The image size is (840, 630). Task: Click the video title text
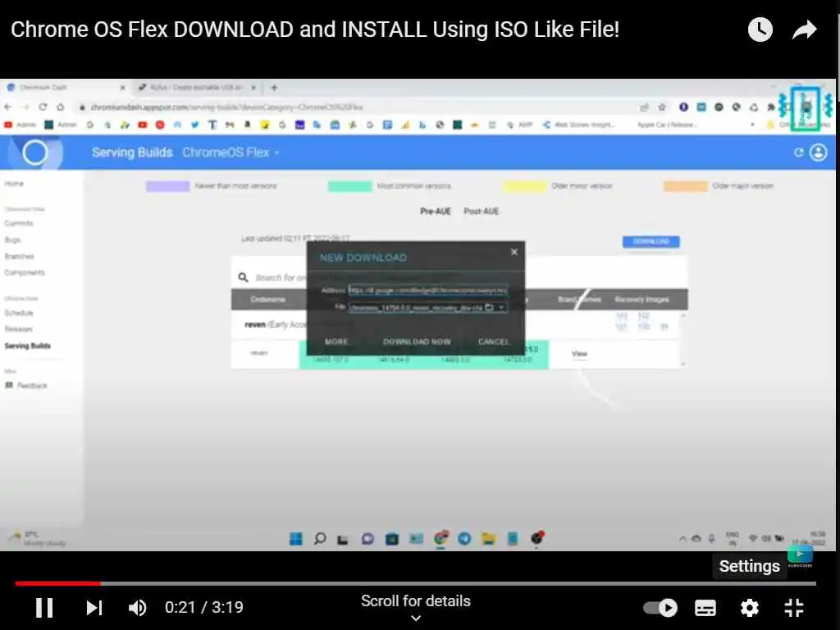tap(315, 30)
